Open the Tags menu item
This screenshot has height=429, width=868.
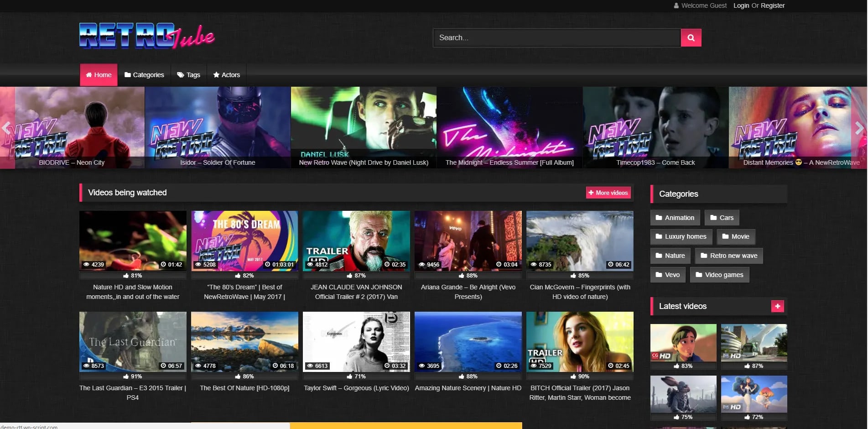(x=188, y=75)
